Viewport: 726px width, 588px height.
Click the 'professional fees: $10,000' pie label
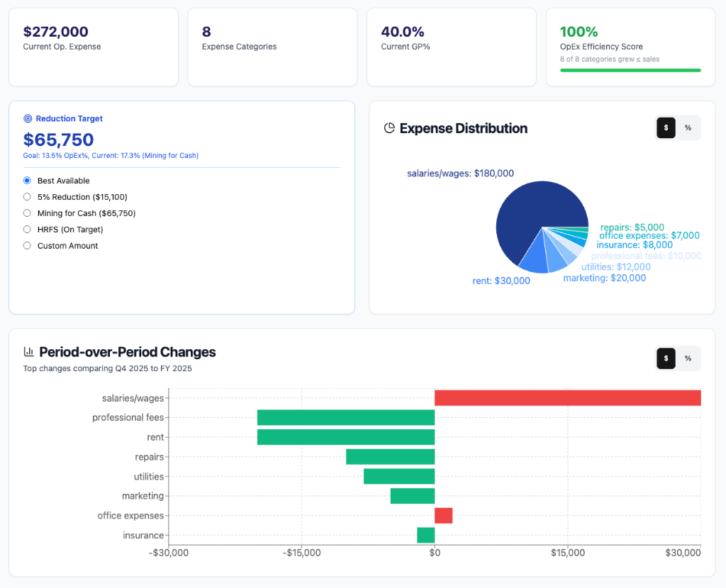646,256
